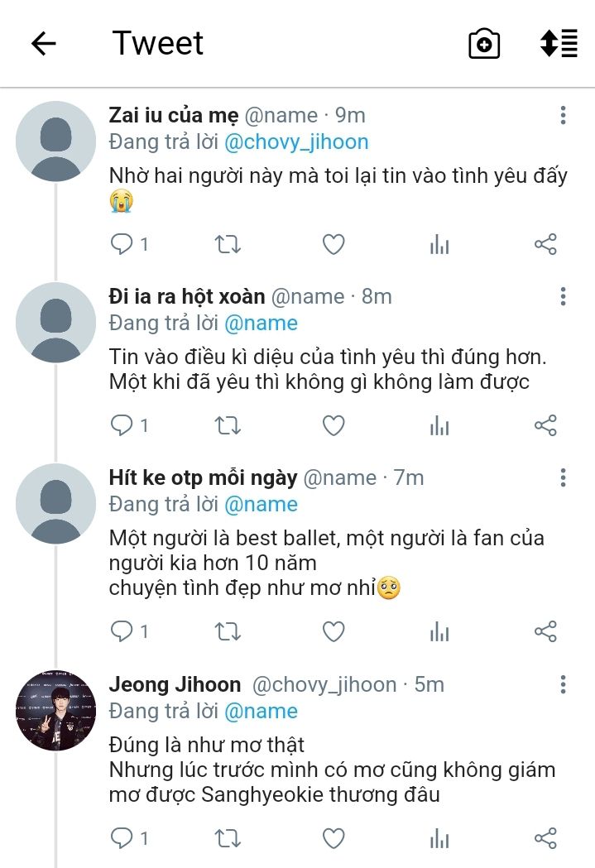Open more options for Zai iu của mẹ tweet
595x868 pixels.
click(x=563, y=115)
